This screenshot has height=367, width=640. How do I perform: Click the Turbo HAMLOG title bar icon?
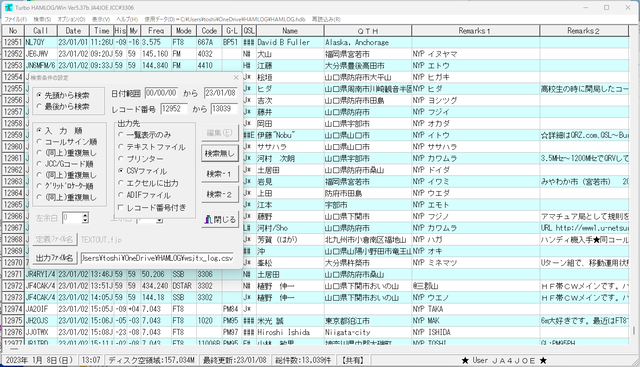(x=8, y=7)
